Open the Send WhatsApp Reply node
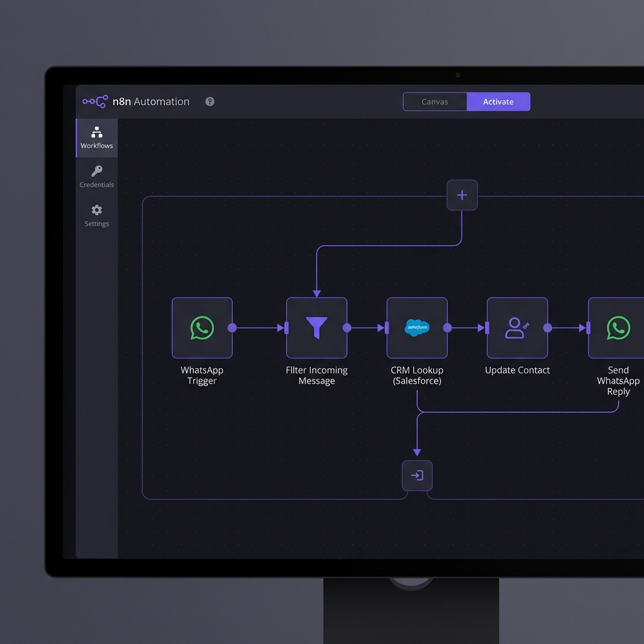This screenshot has width=644, height=644. click(x=617, y=328)
